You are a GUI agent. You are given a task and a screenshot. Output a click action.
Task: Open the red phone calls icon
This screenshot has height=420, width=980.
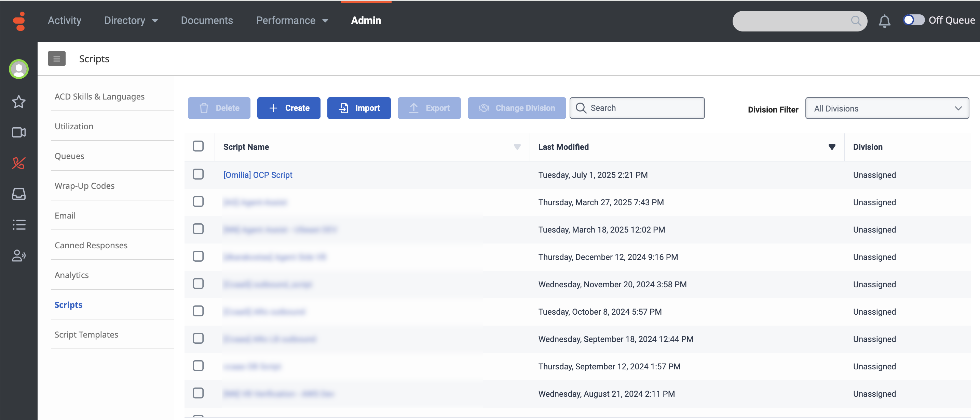coord(19,163)
